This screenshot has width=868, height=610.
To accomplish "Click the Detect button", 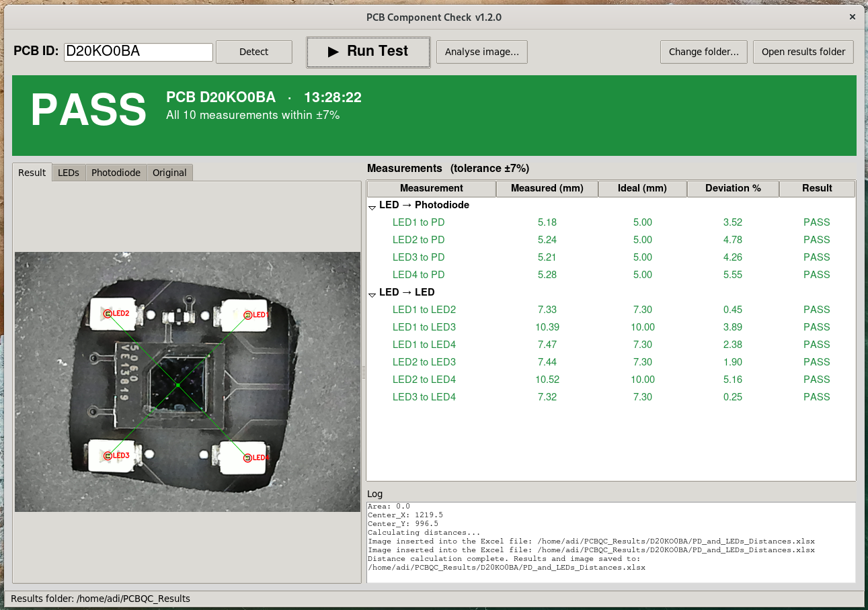I will [253, 52].
